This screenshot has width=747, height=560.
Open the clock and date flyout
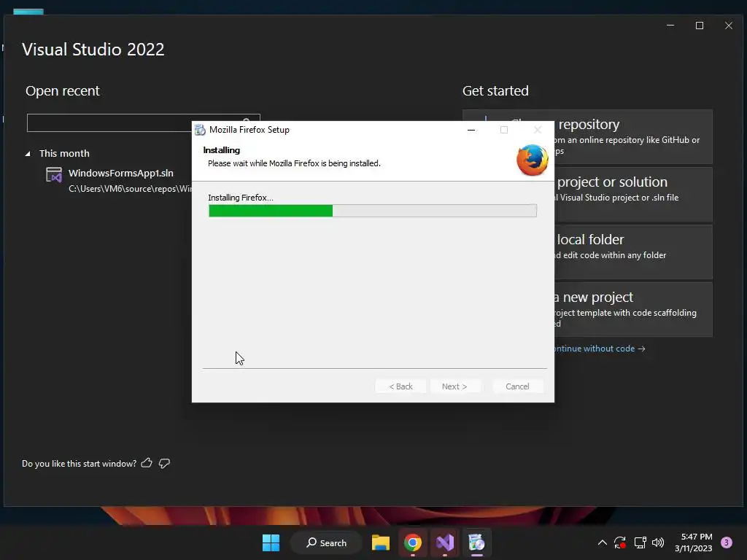[693, 542]
